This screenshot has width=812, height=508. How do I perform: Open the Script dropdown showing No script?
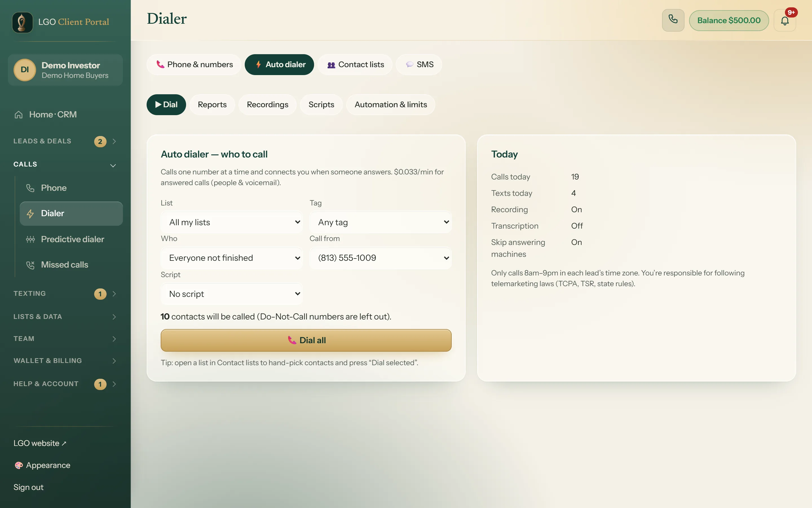[231, 294]
